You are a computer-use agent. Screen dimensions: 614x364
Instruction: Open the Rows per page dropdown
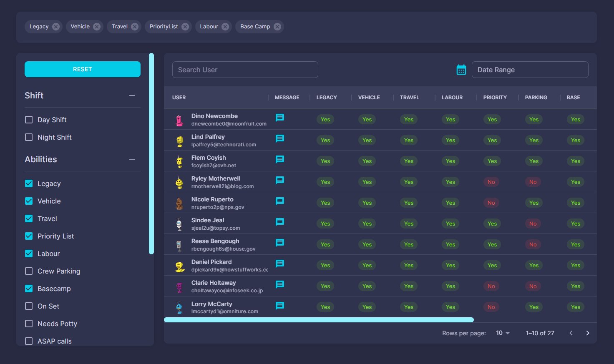click(503, 333)
